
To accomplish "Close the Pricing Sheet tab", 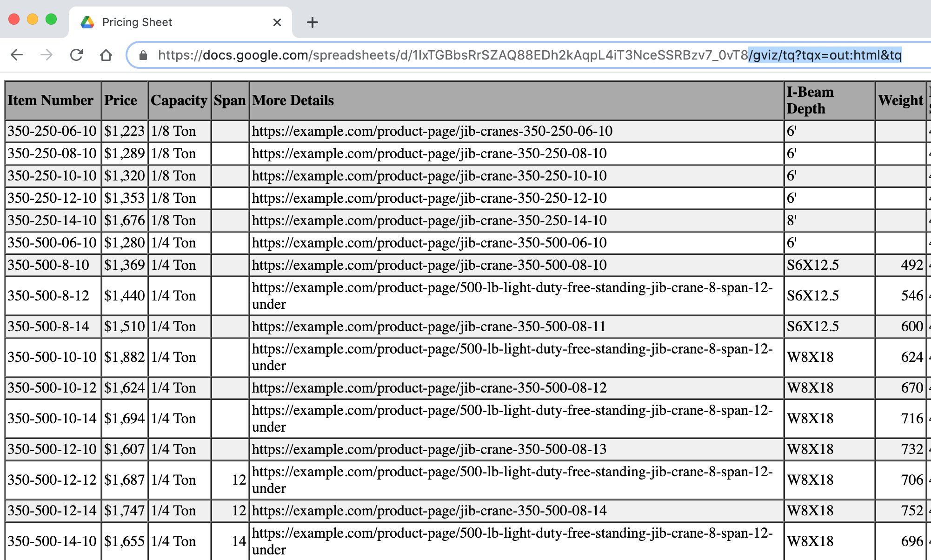I will (x=277, y=22).
